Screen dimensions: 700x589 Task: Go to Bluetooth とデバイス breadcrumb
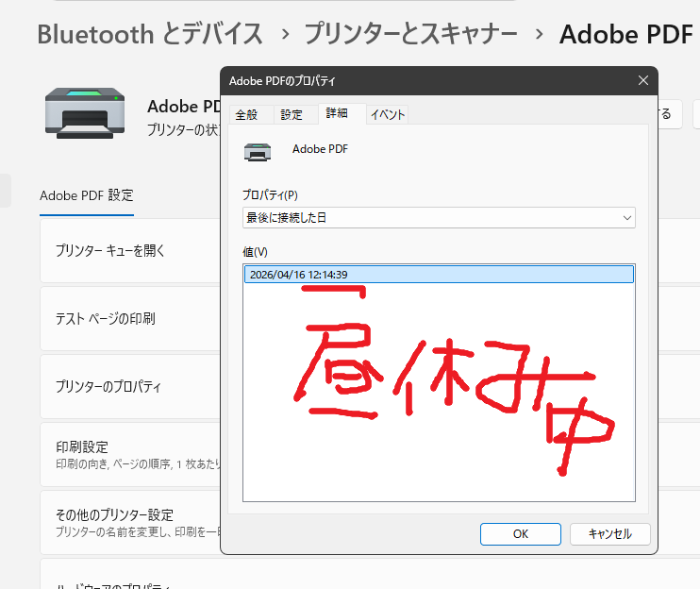pos(150,34)
